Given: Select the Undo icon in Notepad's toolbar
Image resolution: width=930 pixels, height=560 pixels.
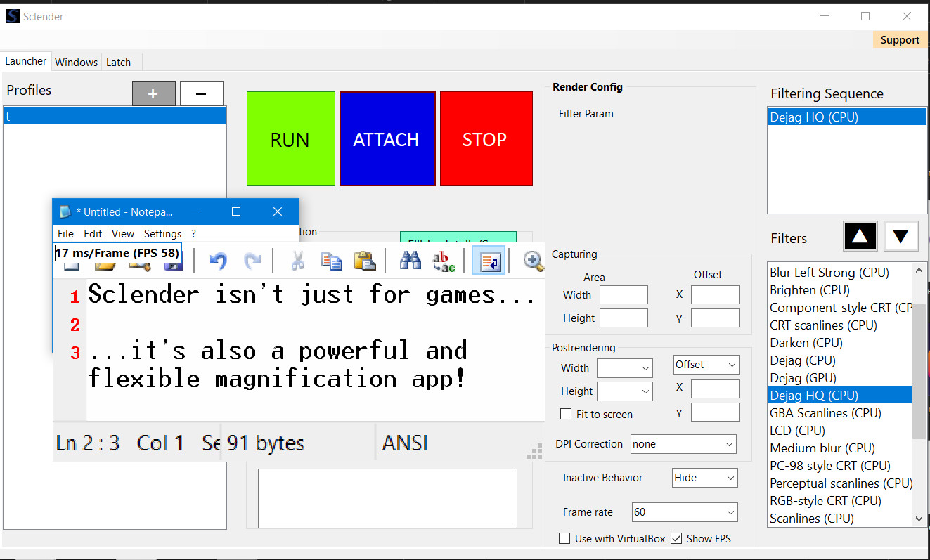Looking at the screenshot, I should click(218, 261).
